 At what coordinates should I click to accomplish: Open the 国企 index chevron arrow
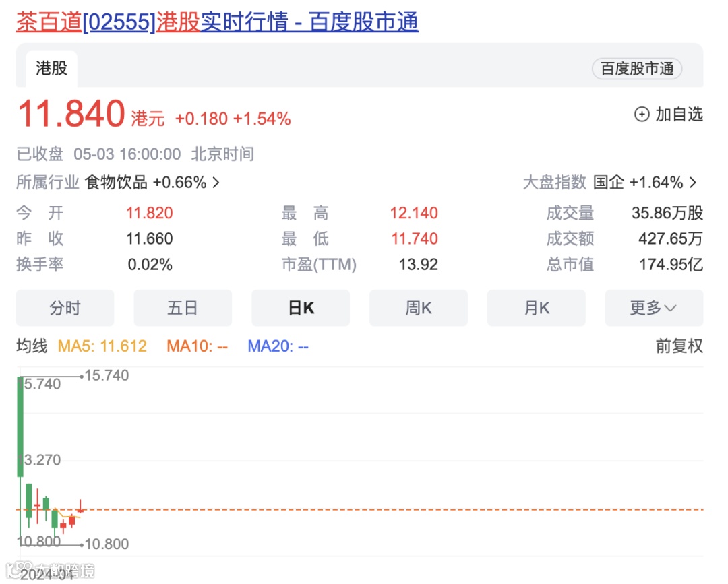[693, 183]
